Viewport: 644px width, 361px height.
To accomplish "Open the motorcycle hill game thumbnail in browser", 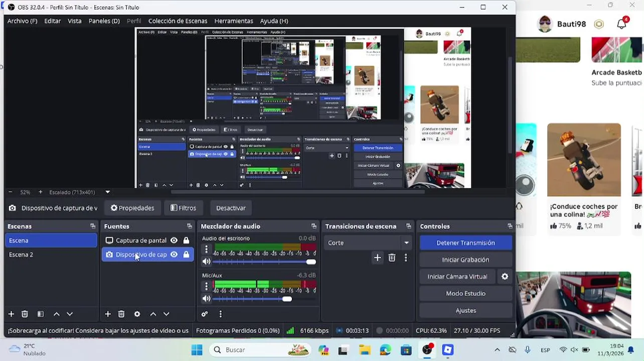I will 584,160.
